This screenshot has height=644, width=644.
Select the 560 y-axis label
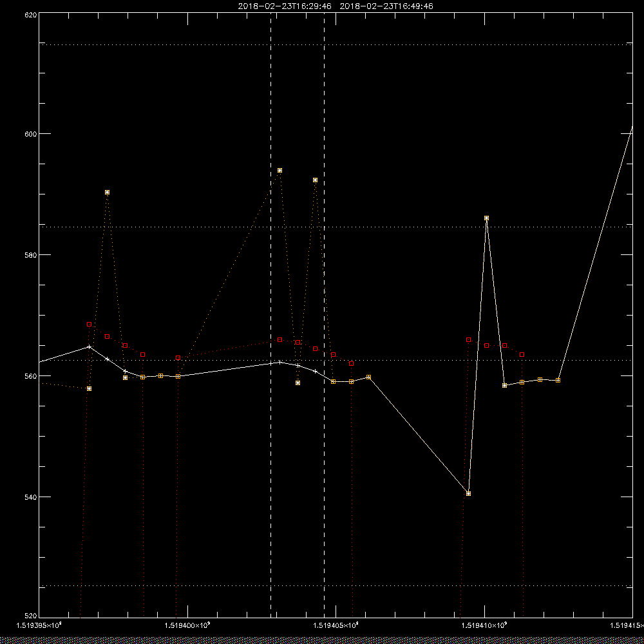pos(30,376)
